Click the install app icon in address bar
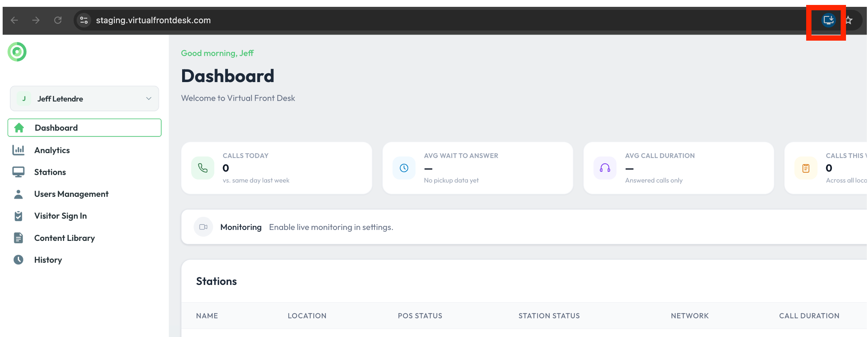This screenshot has width=868, height=337. pos(828,20)
